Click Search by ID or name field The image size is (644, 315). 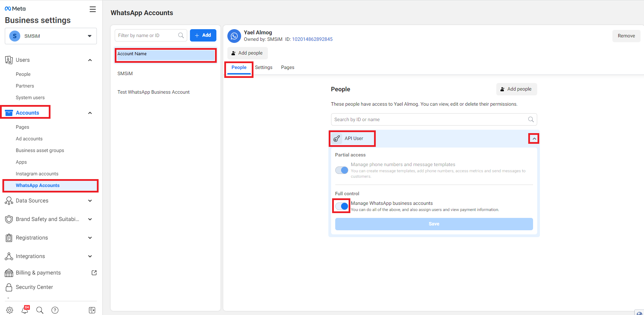point(434,119)
